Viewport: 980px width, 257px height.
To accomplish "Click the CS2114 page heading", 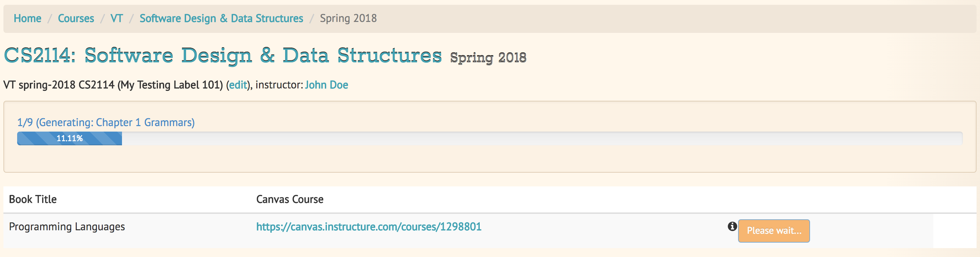I will (222, 56).
